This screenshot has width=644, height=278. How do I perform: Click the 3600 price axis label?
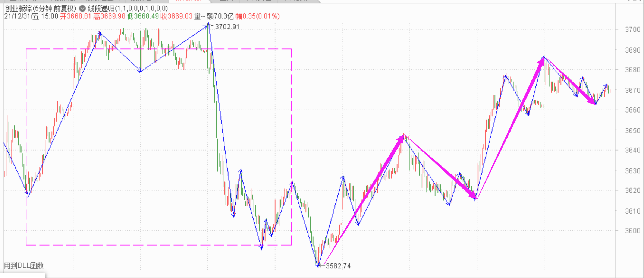coord(633,231)
